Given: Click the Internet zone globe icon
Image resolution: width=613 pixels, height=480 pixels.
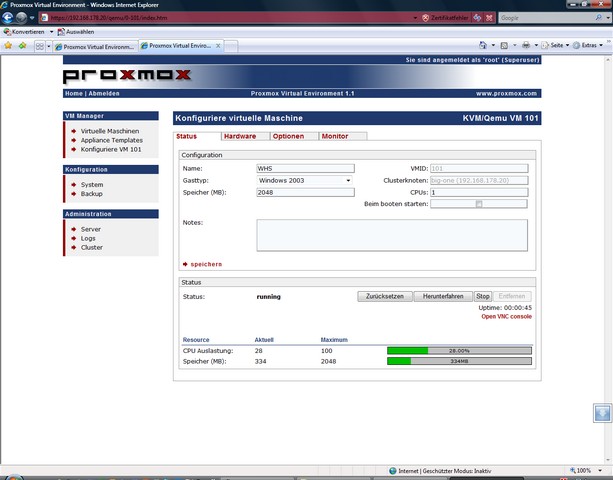Looking at the screenshot, I should pyautogui.click(x=392, y=470).
